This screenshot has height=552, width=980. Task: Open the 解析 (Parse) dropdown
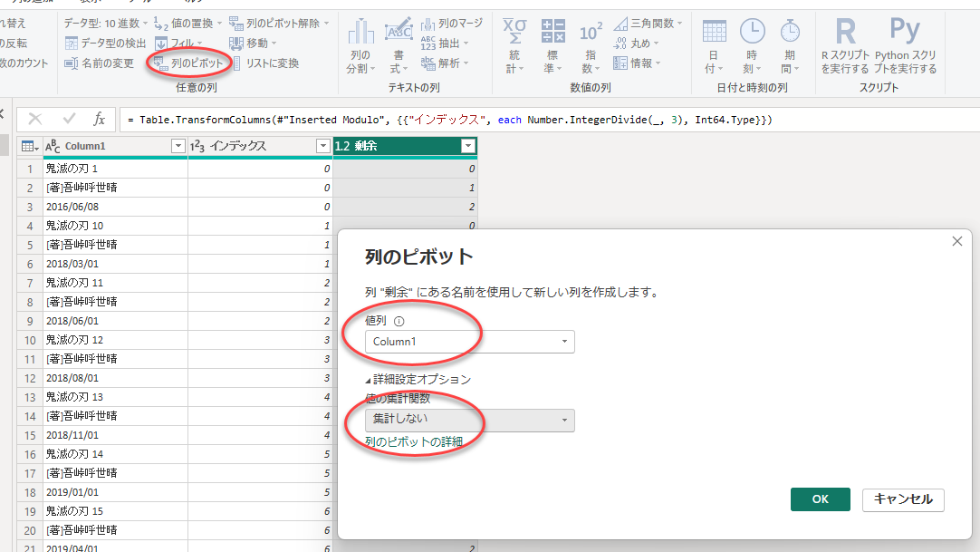[x=445, y=63]
